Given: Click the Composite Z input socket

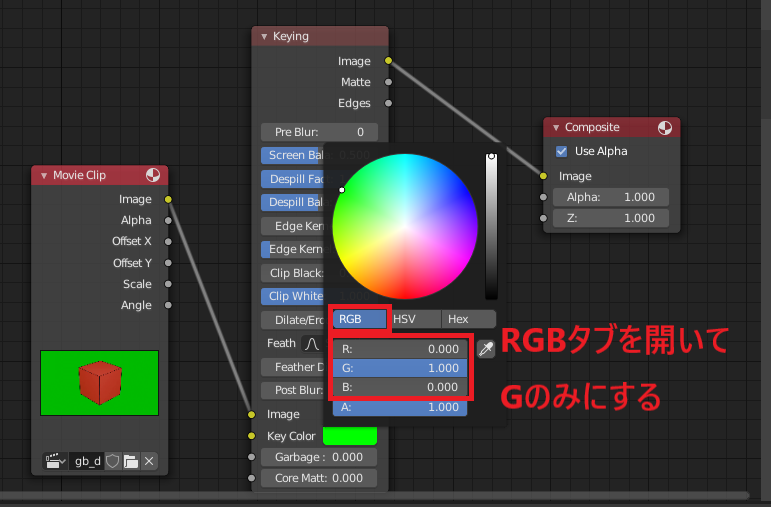Looking at the screenshot, I should pos(543,218).
